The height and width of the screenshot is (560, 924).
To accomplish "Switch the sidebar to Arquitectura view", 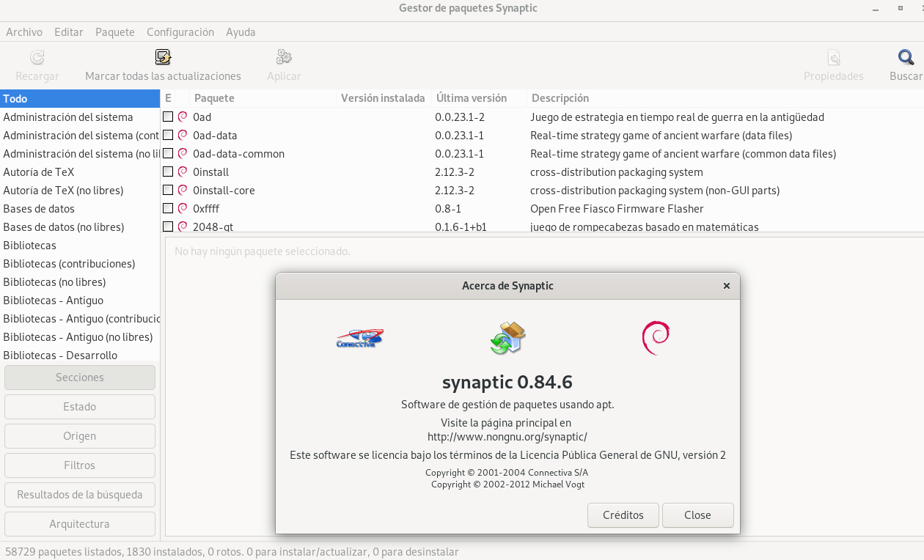I will (x=80, y=524).
